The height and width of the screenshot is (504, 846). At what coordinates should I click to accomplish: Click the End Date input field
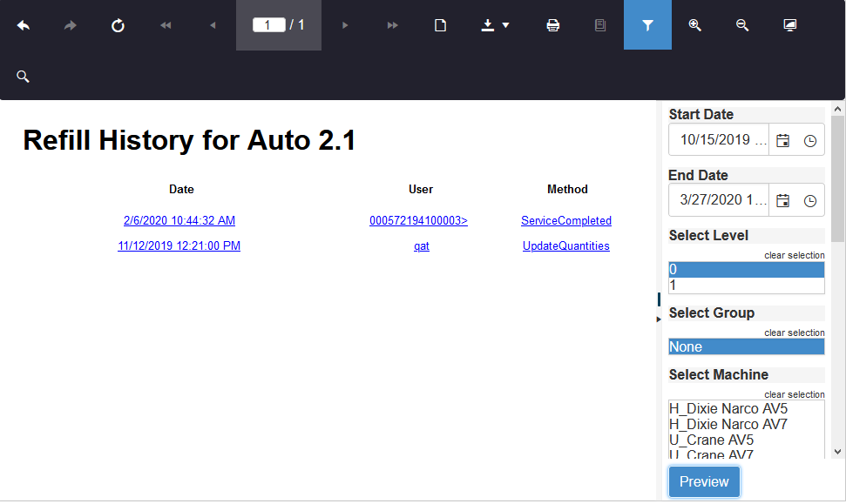pyautogui.click(x=719, y=200)
